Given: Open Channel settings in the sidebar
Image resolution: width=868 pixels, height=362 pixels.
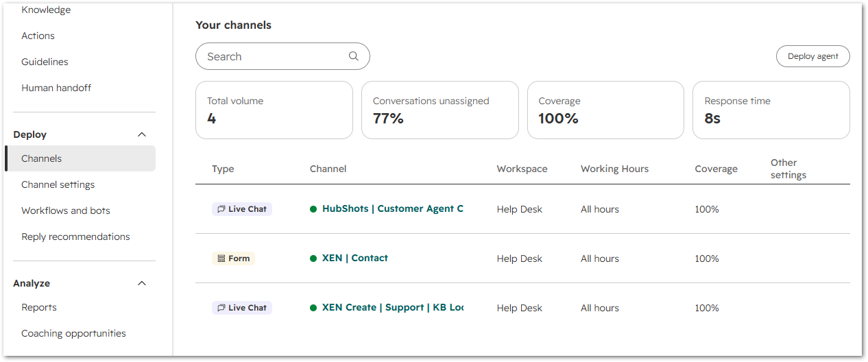Looking at the screenshot, I should 58,184.
